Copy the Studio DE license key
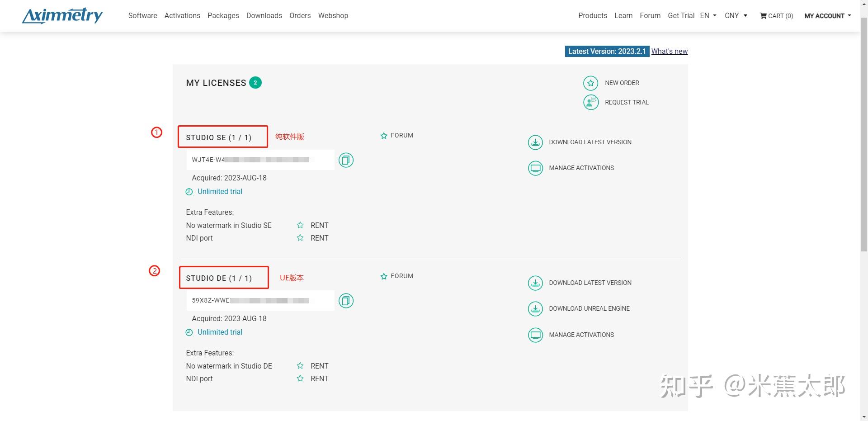The width and height of the screenshot is (868, 421). click(346, 301)
